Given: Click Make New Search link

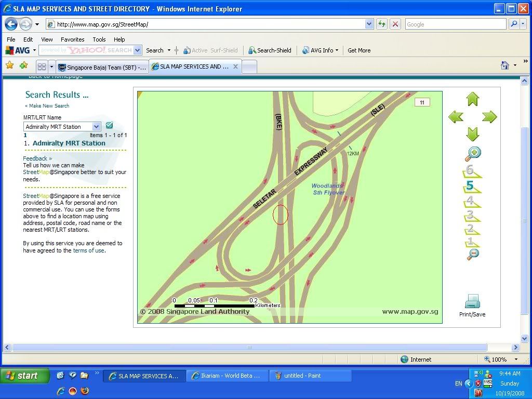Looking at the screenshot, I should [49, 106].
